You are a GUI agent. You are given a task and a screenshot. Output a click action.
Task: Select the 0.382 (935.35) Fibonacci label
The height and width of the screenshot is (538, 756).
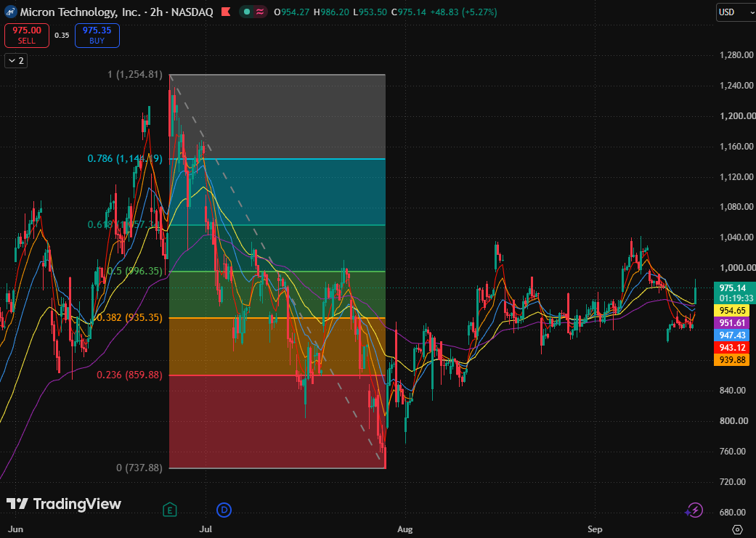click(x=129, y=318)
